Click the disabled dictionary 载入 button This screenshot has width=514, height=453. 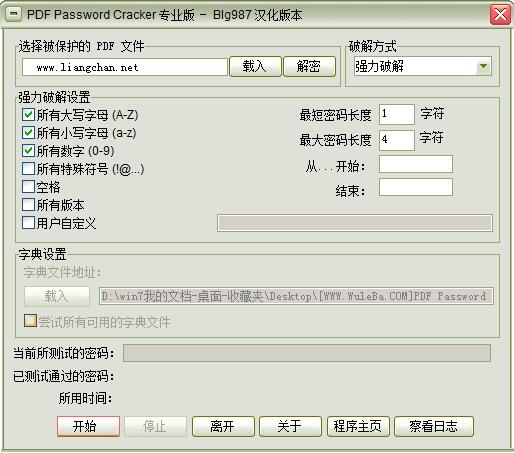pyautogui.click(x=57, y=296)
